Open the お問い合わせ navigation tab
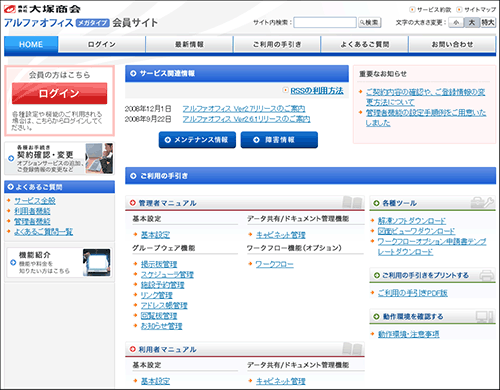500x390 pixels. tap(452, 44)
